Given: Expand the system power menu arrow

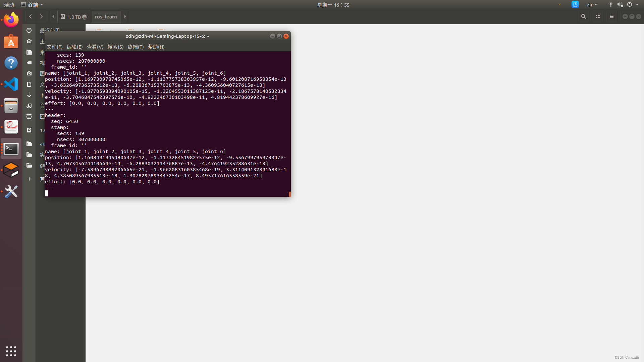Looking at the screenshot, I should 637,5.
